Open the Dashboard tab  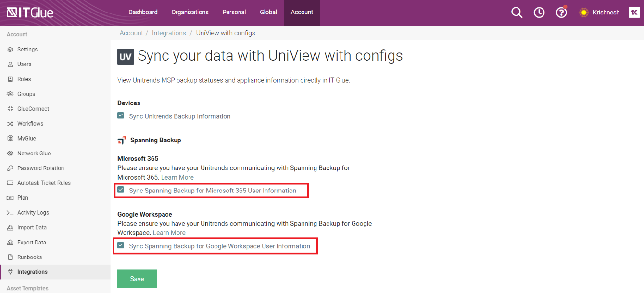(143, 12)
